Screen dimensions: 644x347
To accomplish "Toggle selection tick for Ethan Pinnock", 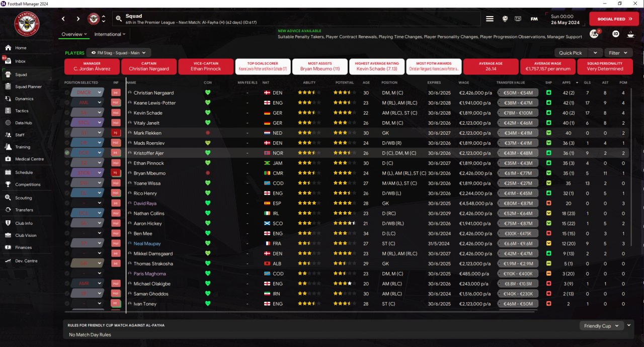I will pos(67,163).
